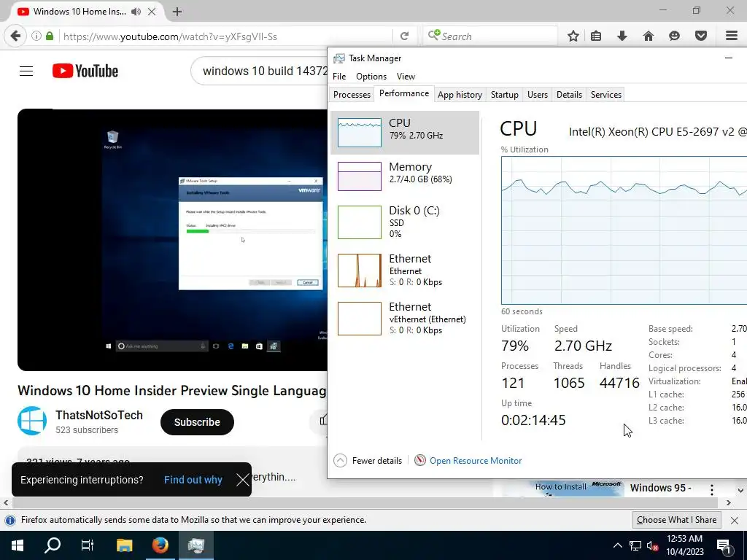Open Task View on the taskbar
The image size is (747, 560).
[88, 545]
